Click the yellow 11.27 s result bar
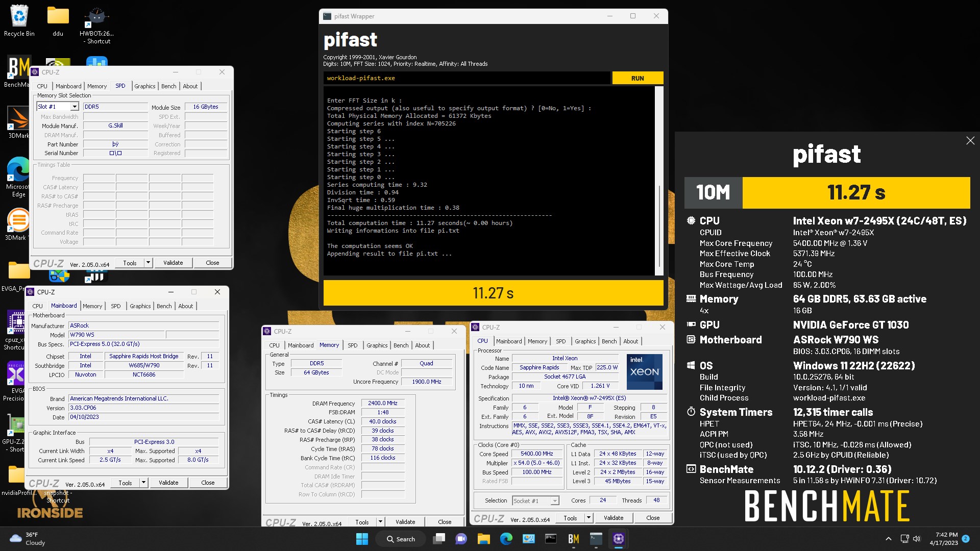The height and width of the screenshot is (551, 980). [x=493, y=293]
